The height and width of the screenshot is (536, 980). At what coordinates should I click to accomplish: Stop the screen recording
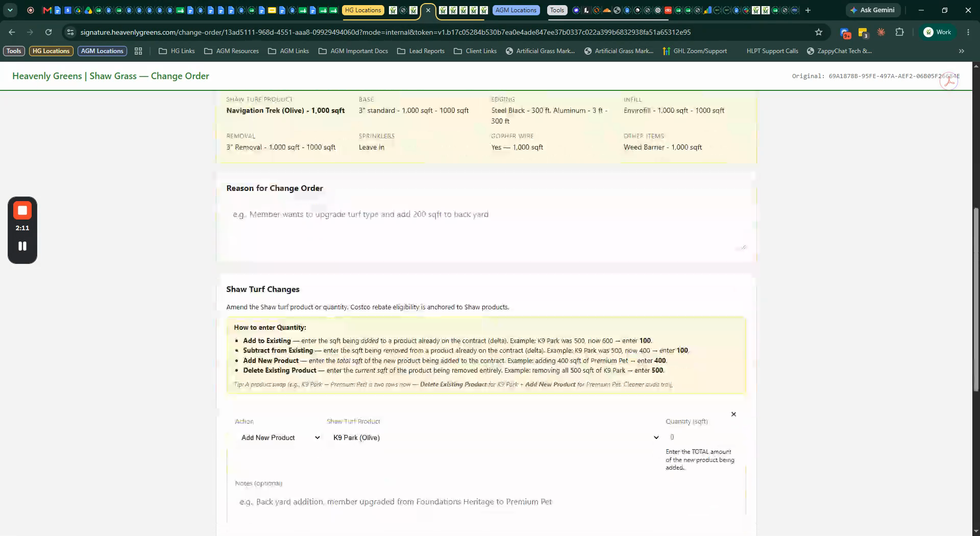click(x=22, y=210)
